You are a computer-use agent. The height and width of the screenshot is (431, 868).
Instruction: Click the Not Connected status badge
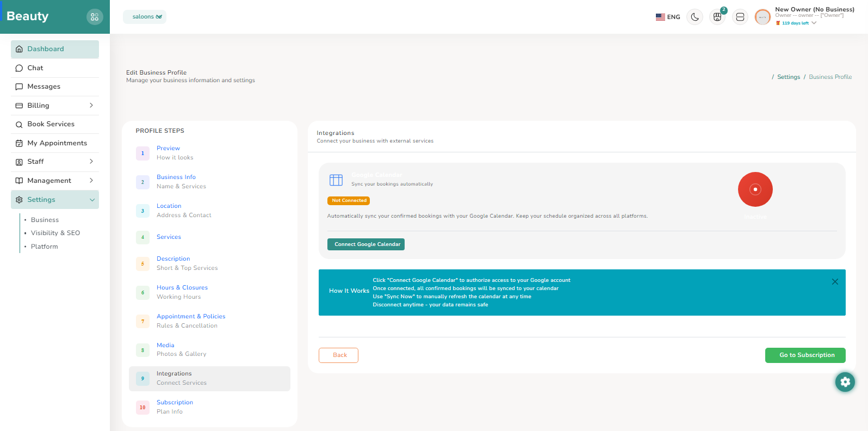[x=349, y=201]
